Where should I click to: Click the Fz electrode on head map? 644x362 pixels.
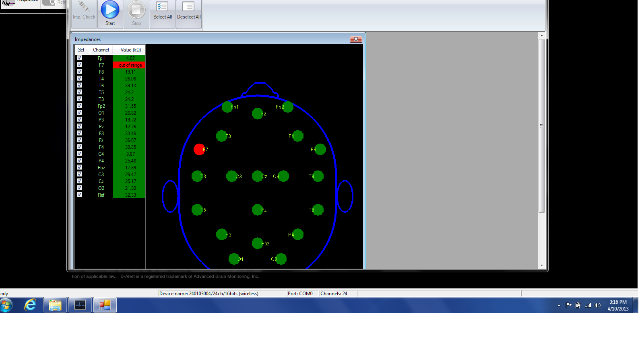pyautogui.click(x=258, y=114)
